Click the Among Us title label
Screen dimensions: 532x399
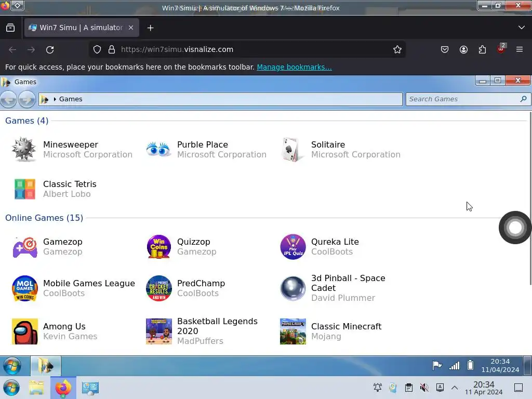pos(64,326)
